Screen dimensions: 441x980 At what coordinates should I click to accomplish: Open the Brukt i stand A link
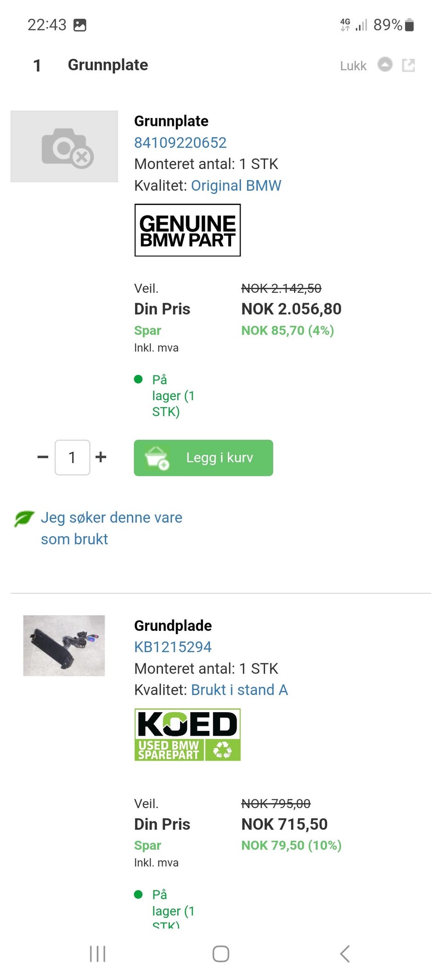239,690
